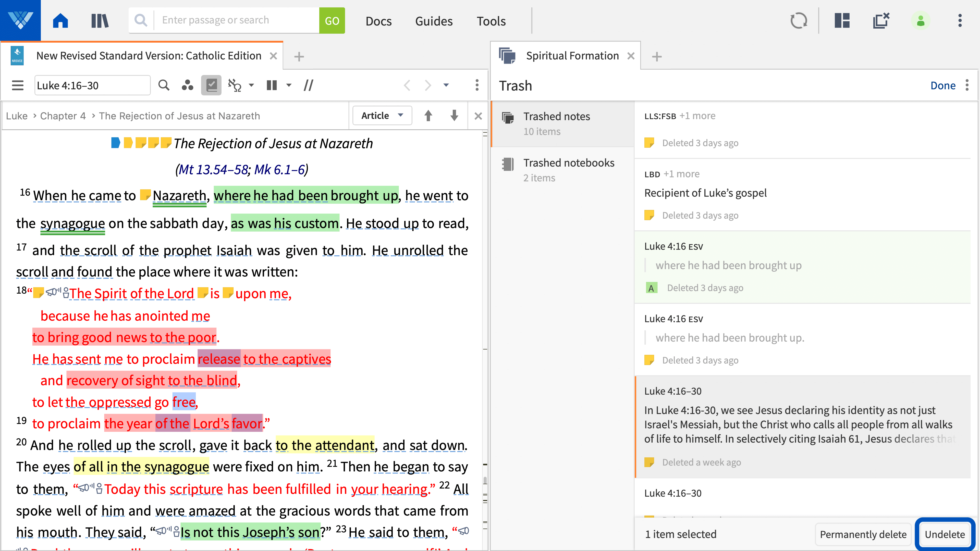980x551 pixels.
Task: Open the visual filters icon
Action: click(188, 85)
